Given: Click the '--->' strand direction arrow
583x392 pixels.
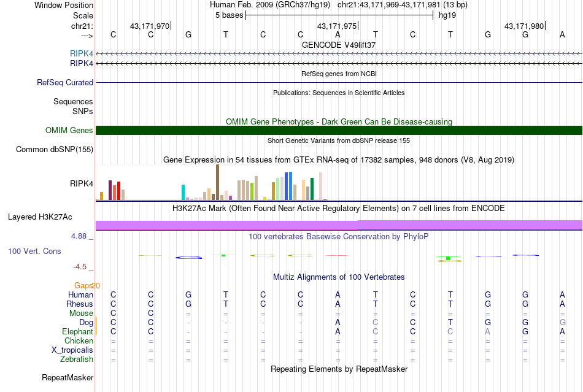Looking at the screenshot, I should click(87, 36).
